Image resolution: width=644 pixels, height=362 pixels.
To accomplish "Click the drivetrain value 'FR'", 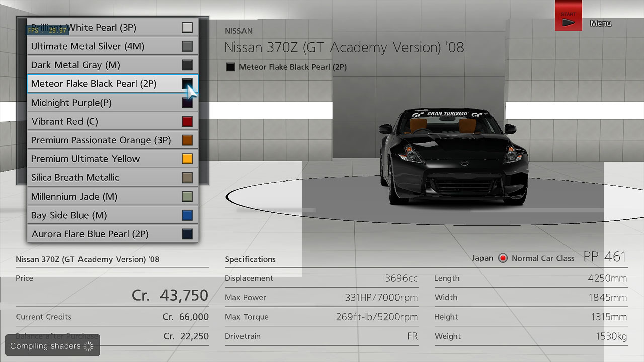I will (413, 336).
